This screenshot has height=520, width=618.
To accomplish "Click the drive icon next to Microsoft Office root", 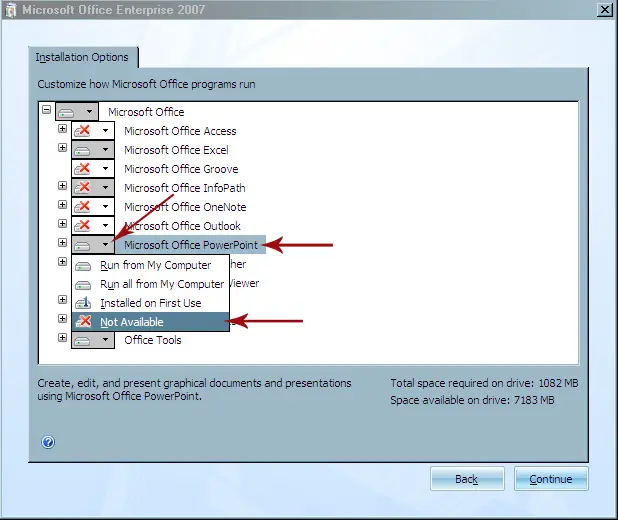I will click(x=66, y=113).
